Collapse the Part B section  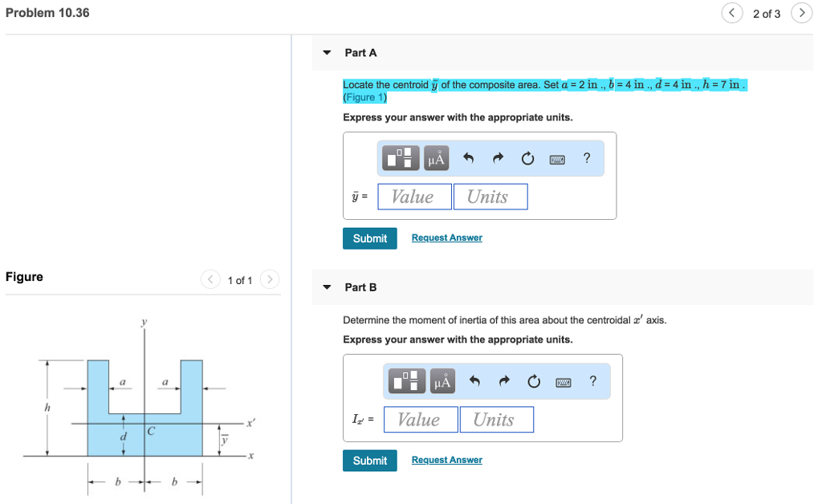coord(326,287)
